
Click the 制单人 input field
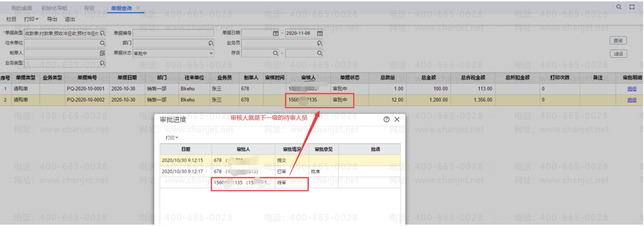coord(65,53)
